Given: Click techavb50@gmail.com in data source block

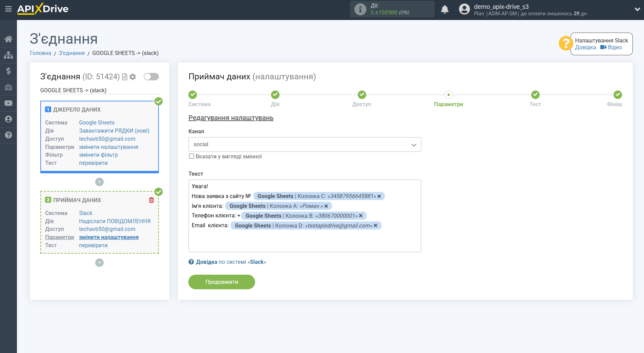Looking at the screenshot, I should [107, 139].
